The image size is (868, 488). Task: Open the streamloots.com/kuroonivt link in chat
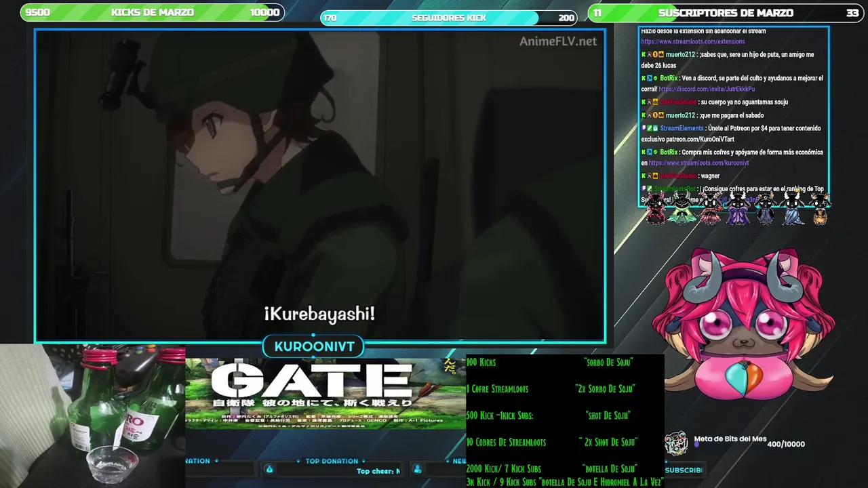coord(698,163)
